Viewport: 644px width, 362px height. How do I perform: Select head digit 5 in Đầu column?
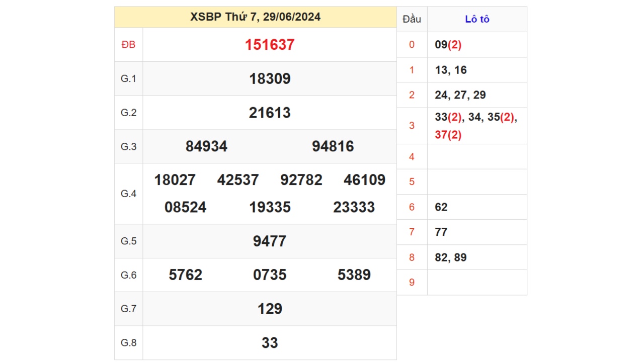point(412,182)
